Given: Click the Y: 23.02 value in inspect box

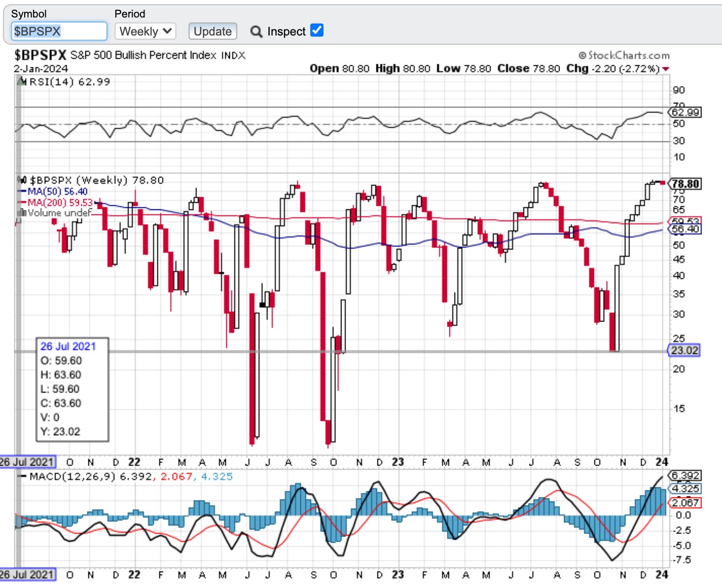Looking at the screenshot, I should pos(60,431).
